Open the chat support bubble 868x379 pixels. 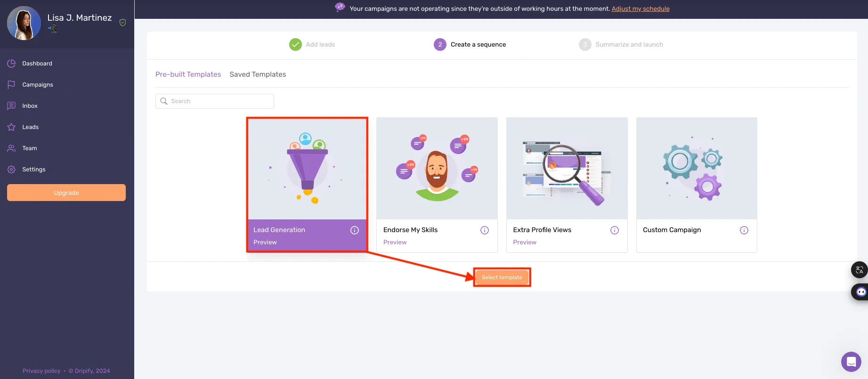click(851, 362)
